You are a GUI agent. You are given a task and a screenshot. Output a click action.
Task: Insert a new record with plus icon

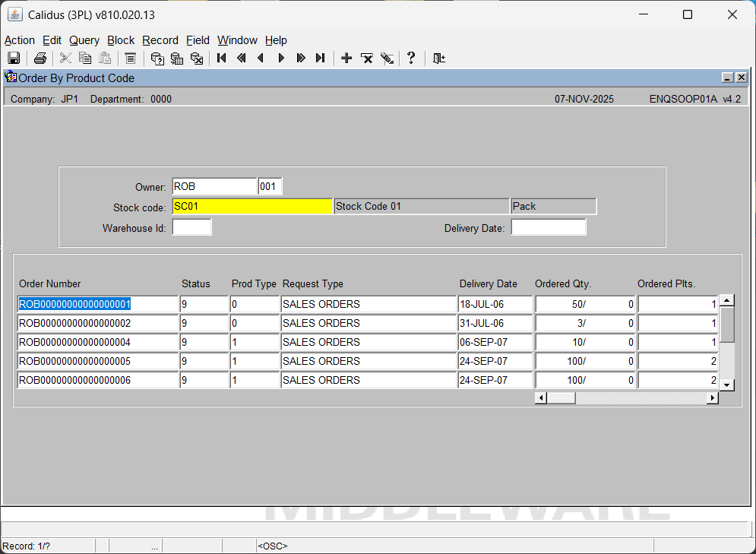click(x=346, y=59)
